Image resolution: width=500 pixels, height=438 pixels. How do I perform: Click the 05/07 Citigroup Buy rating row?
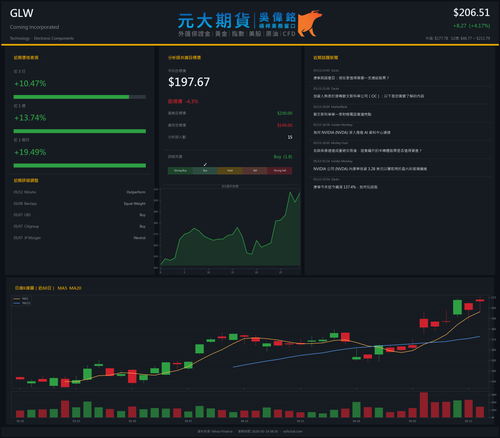tap(80, 226)
